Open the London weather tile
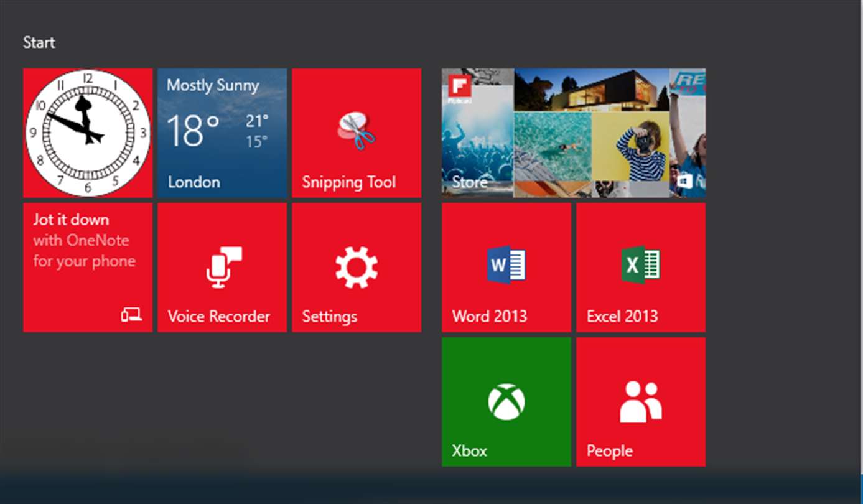Image resolution: width=863 pixels, height=504 pixels. (x=222, y=133)
